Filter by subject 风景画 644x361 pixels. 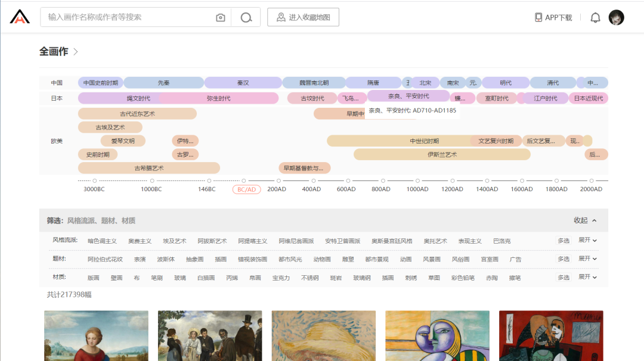point(432,259)
